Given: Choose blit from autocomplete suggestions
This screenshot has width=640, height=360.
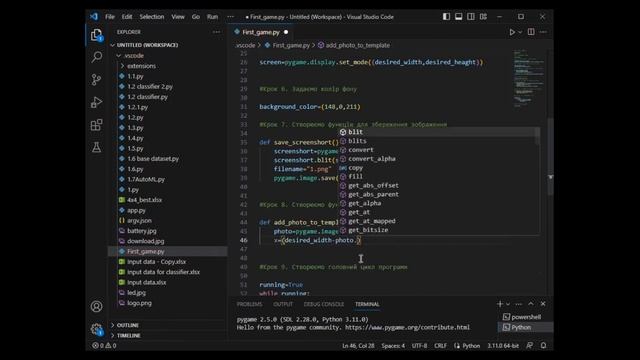Looking at the screenshot, I should (439, 132).
